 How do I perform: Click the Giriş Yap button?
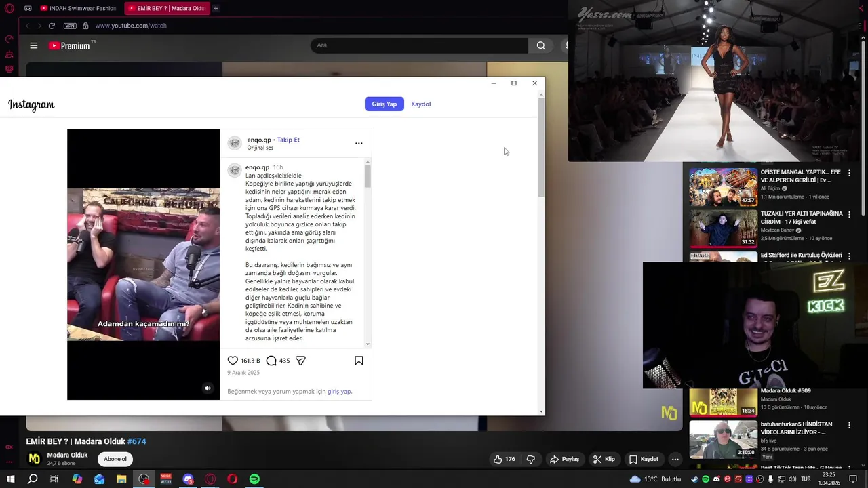point(384,104)
